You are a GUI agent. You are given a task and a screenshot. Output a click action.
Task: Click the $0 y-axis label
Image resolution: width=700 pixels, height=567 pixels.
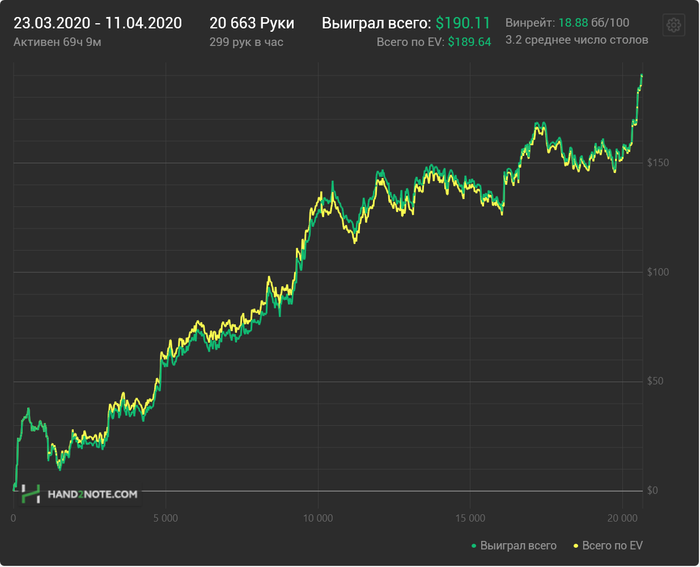653,491
